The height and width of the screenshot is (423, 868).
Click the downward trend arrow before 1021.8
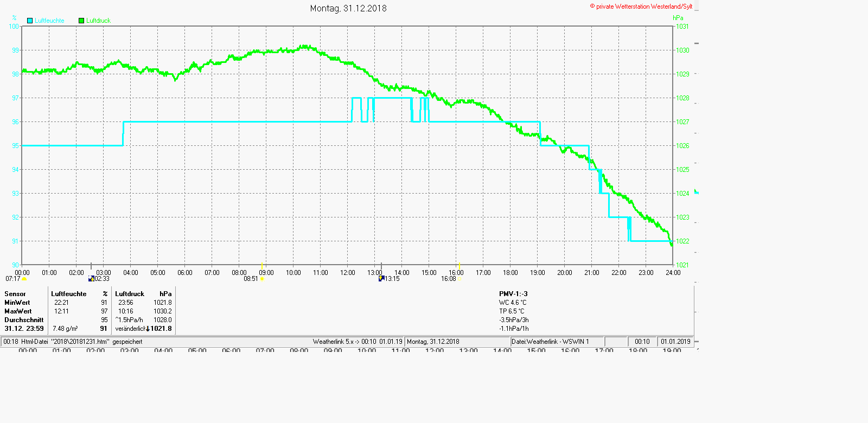[x=148, y=329]
